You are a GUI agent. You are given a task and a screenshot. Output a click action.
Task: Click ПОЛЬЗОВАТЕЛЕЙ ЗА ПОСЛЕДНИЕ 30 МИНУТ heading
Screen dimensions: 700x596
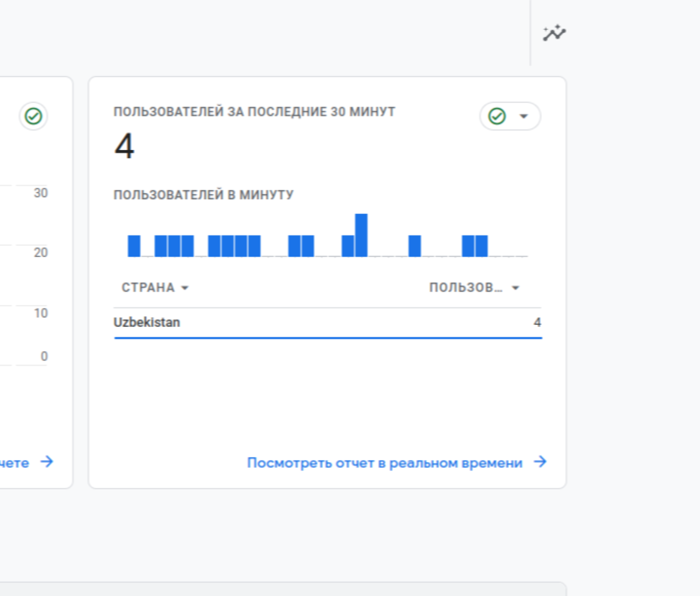coord(255,112)
